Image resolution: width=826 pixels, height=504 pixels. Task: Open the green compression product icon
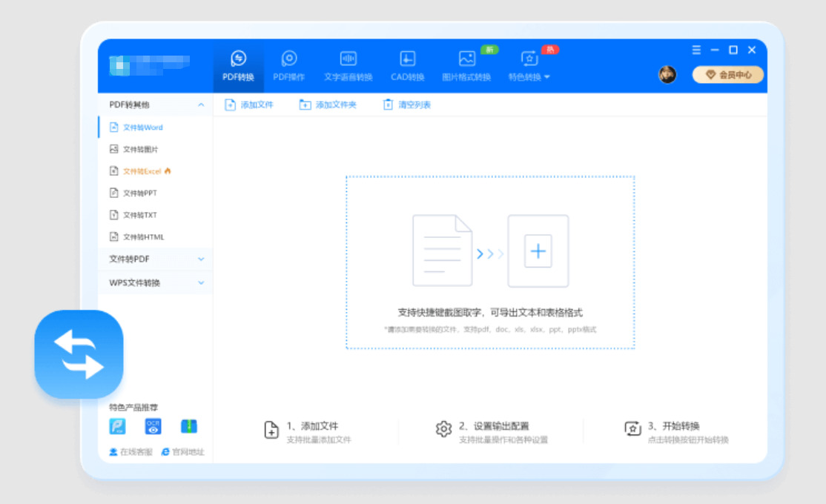tap(188, 426)
